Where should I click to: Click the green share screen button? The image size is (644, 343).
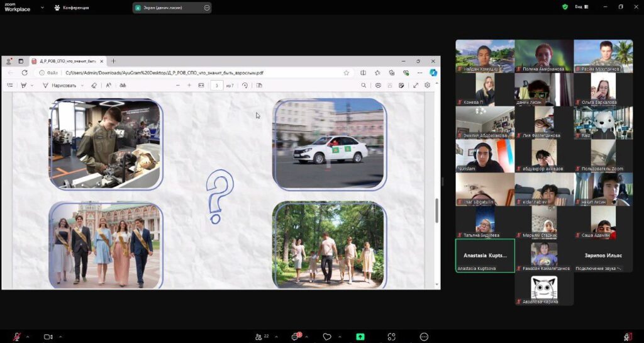(360, 337)
